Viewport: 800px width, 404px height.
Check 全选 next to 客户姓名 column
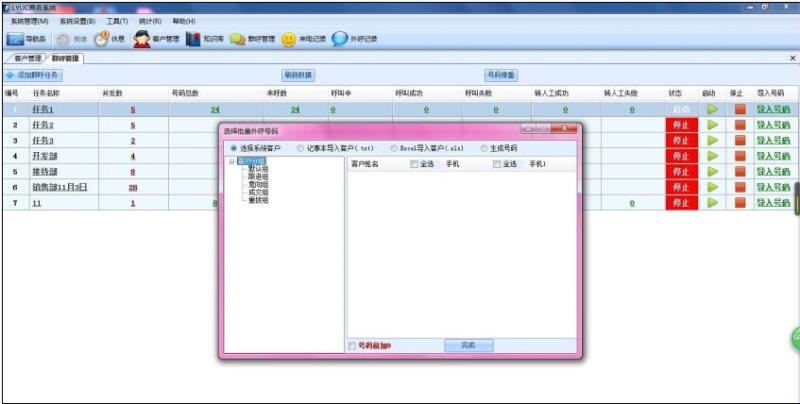click(415, 164)
